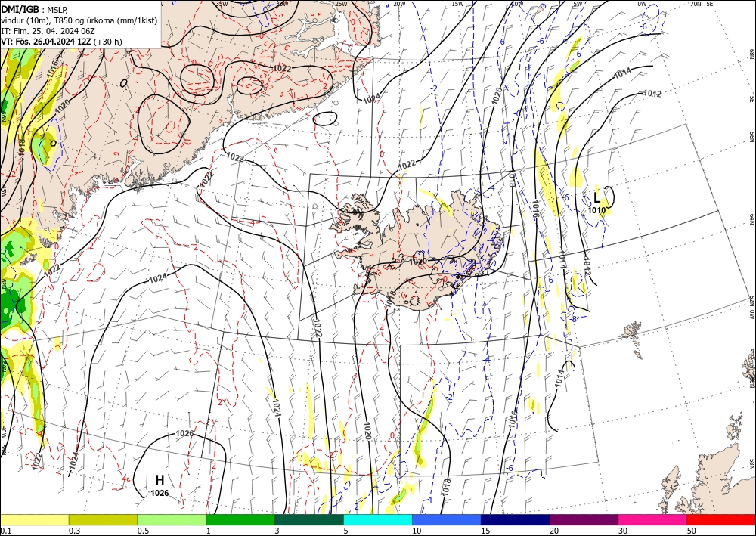756x536 pixels.
Task: Click legend value '0.5'
Action: (x=143, y=531)
